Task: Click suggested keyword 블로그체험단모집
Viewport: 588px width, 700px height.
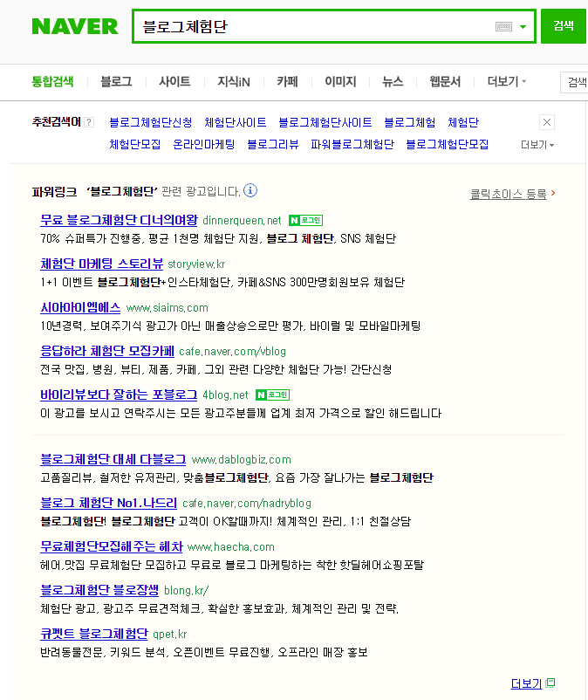Action: (447, 144)
